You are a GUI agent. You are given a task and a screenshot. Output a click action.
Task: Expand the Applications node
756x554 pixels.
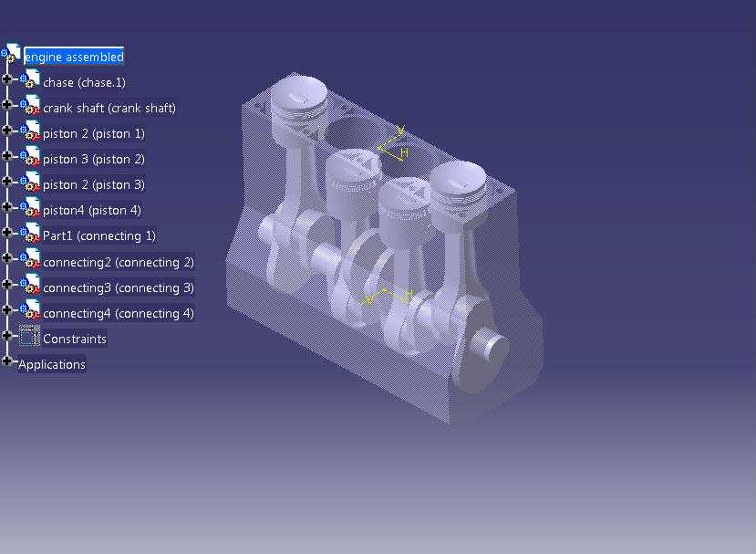click(6, 361)
